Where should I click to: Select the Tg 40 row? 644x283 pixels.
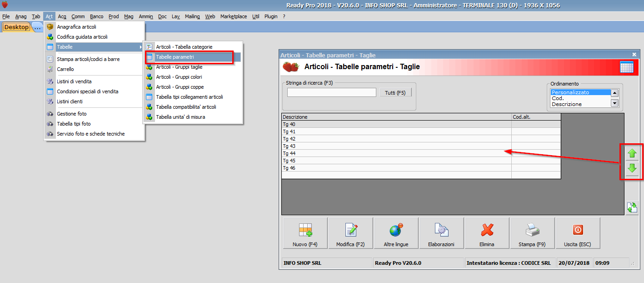click(421, 124)
